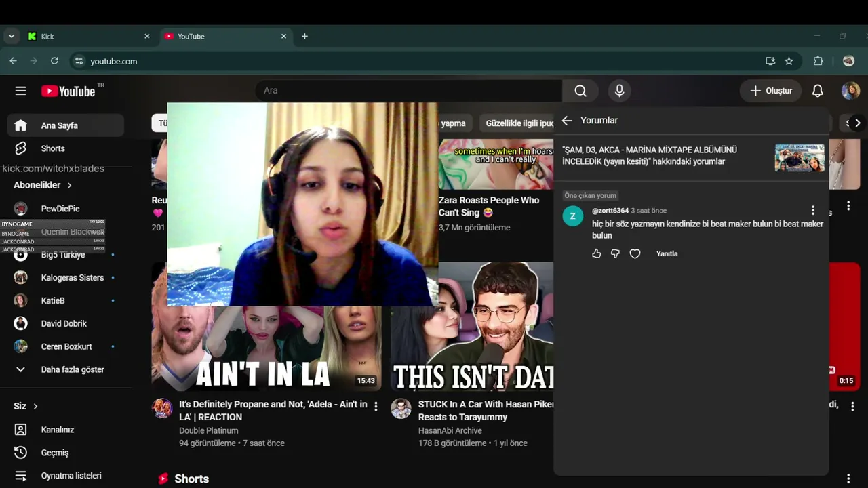Open the @zortt6364 commenter avatar

(573, 216)
